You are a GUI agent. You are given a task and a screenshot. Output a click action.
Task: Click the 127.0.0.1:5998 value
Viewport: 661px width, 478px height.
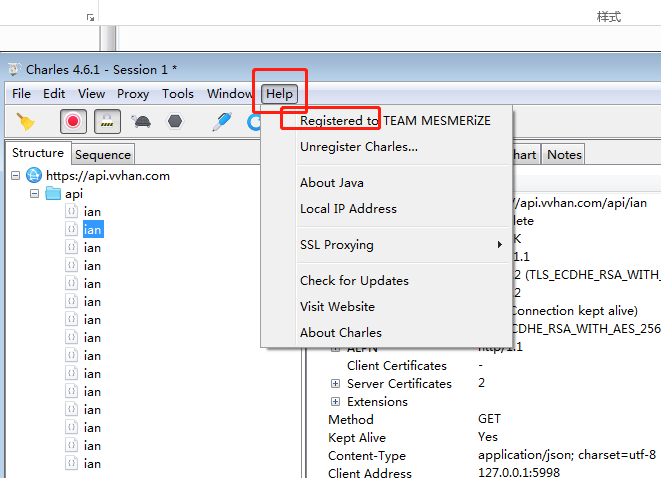[519, 472]
